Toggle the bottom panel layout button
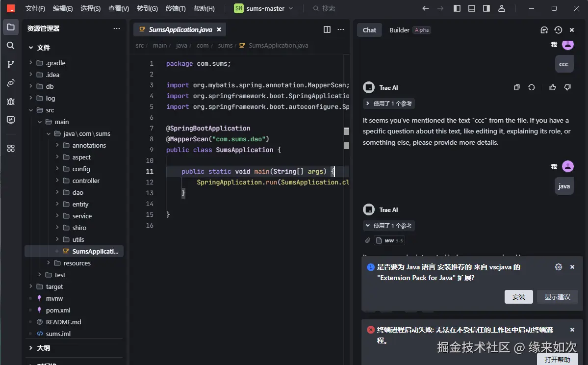Viewport: 588px width, 365px height. (472, 8)
